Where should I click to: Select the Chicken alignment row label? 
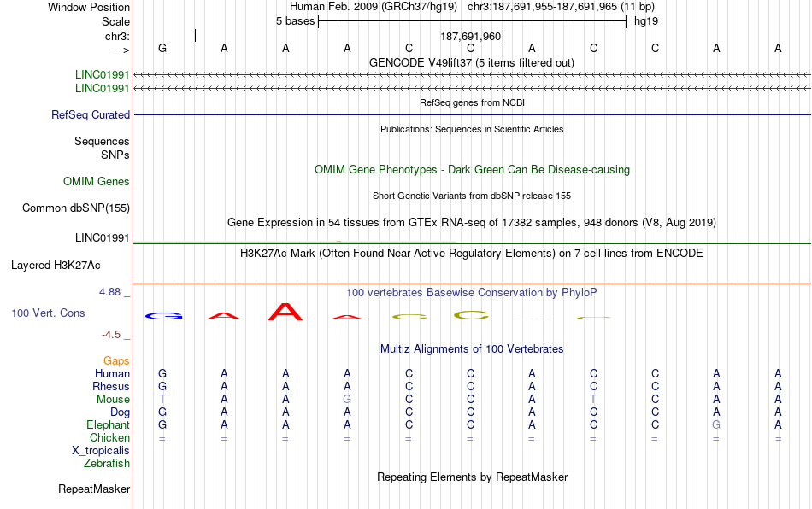click(109, 437)
